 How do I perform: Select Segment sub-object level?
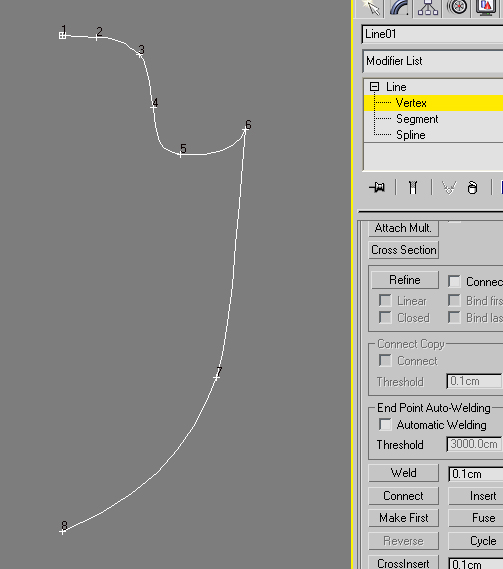tap(417, 119)
